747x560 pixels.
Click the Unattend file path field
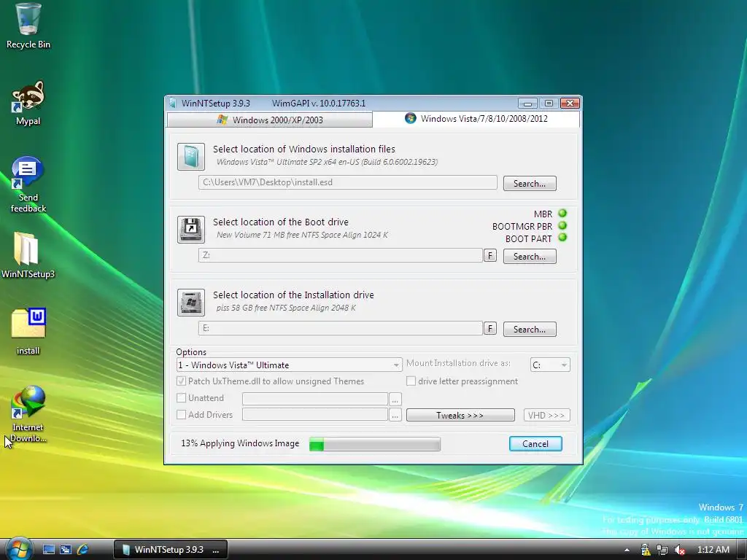pyautogui.click(x=315, y=399)
